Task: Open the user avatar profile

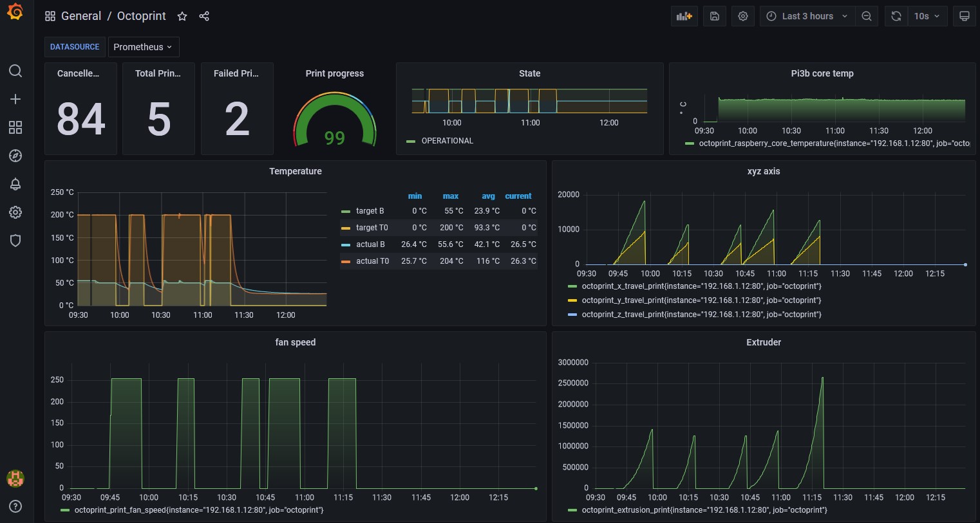Action: point(15,478)
